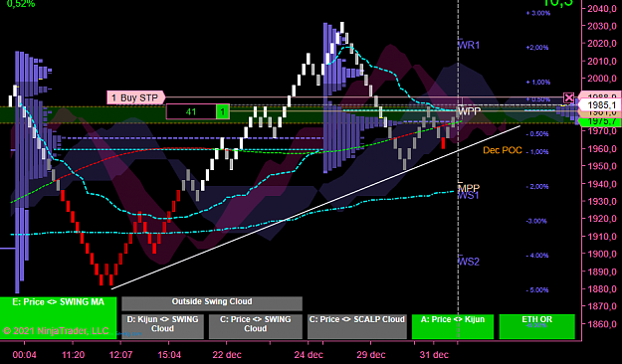
Task: Click the '29 dec' date axis label
Action: 371,354
